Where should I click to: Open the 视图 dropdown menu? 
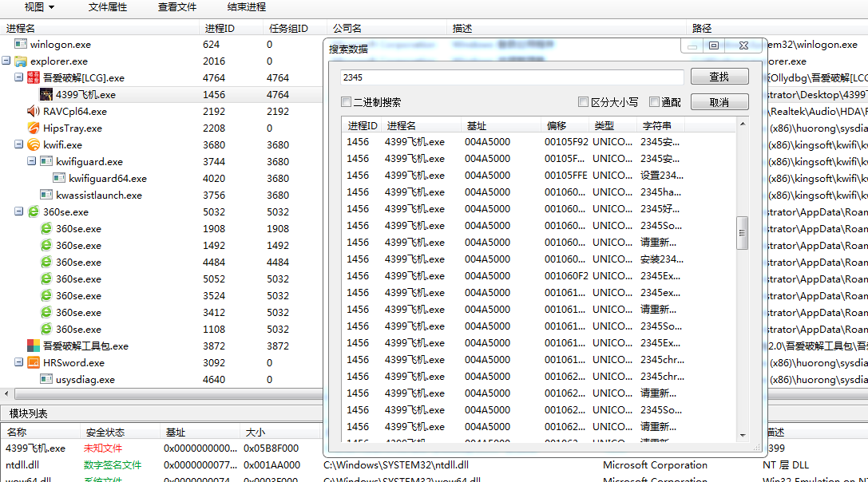pos(39,7)
